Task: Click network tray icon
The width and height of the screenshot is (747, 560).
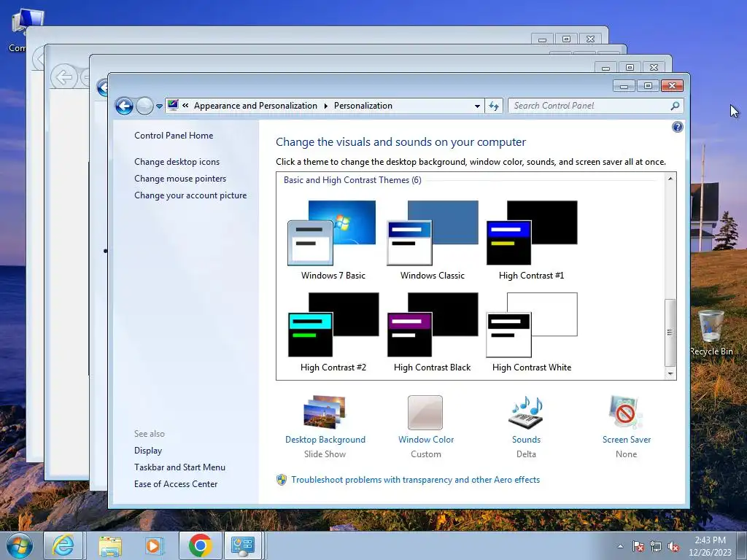Action: tap(656, 547)
